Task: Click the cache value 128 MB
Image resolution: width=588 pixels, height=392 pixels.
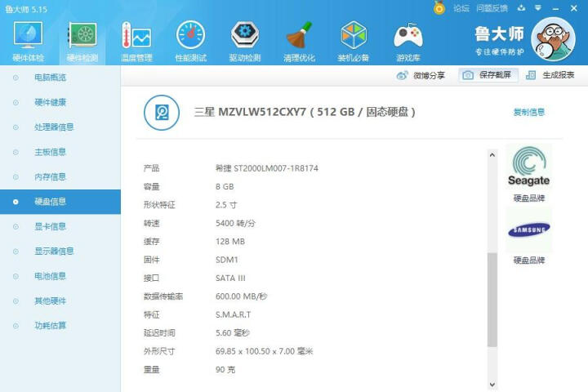Action: click(x=230, y=242)
